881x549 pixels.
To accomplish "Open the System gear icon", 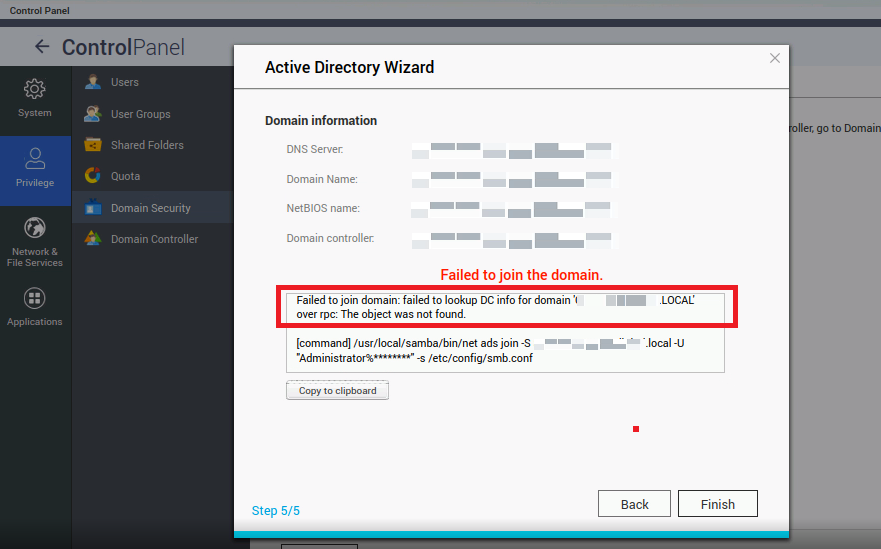I will point(35,89).
